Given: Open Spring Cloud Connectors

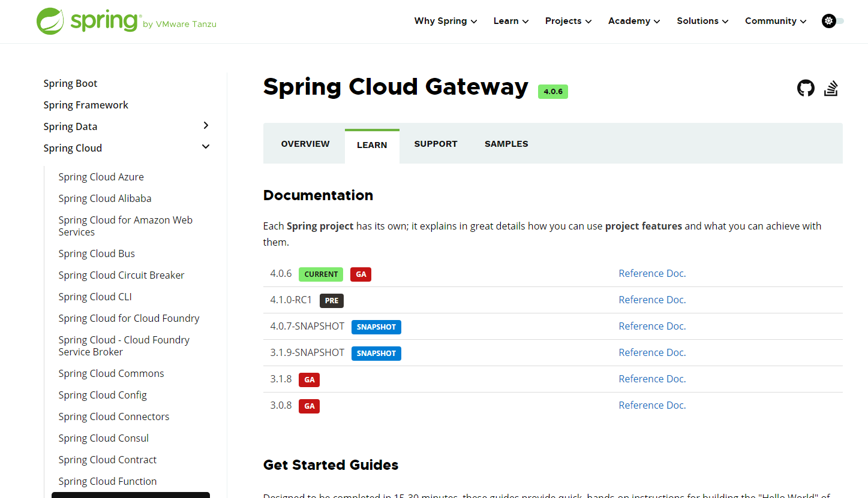Looking at the screenshot, I should [114, 416].
